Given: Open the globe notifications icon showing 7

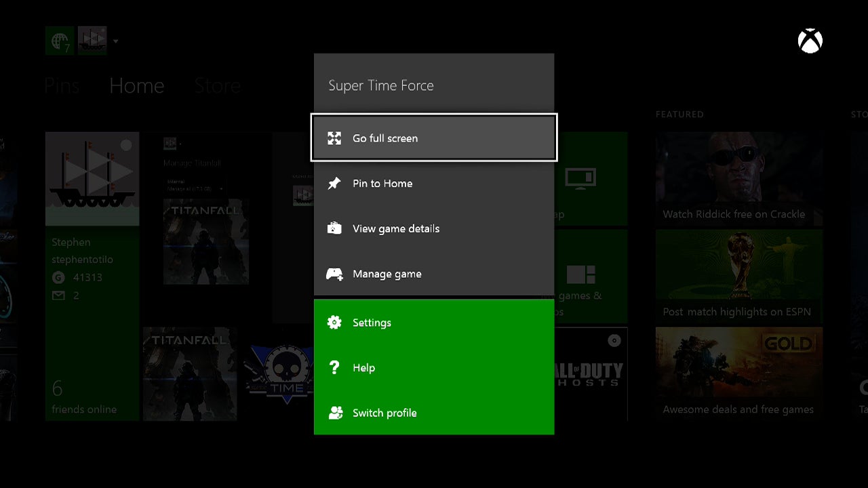Looking at the screenshot, I should [x=60, y=41].
